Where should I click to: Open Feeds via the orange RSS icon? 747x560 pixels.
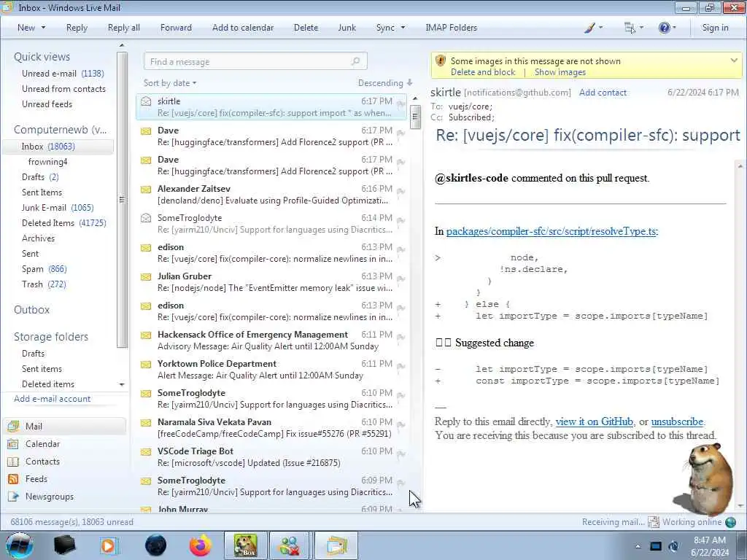[x=13, y=479]
